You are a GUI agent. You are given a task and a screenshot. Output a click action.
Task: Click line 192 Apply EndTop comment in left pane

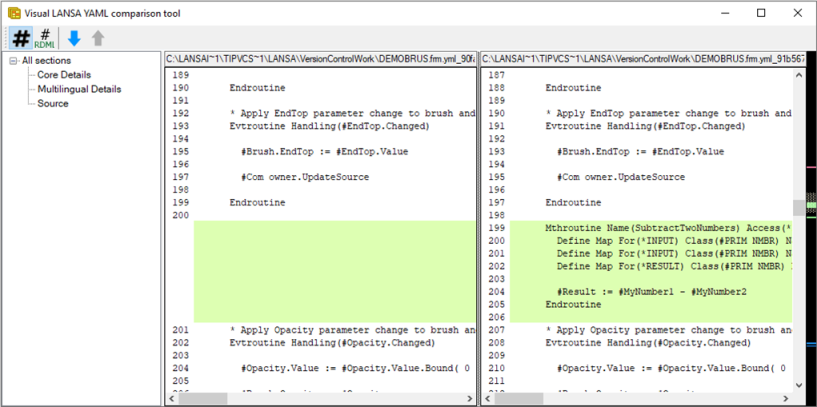(x=352, y=114)
